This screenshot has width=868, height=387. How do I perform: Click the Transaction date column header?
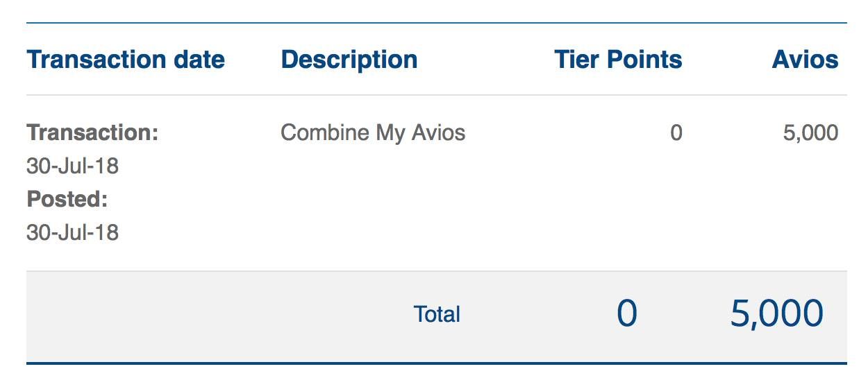coord(126,60)
